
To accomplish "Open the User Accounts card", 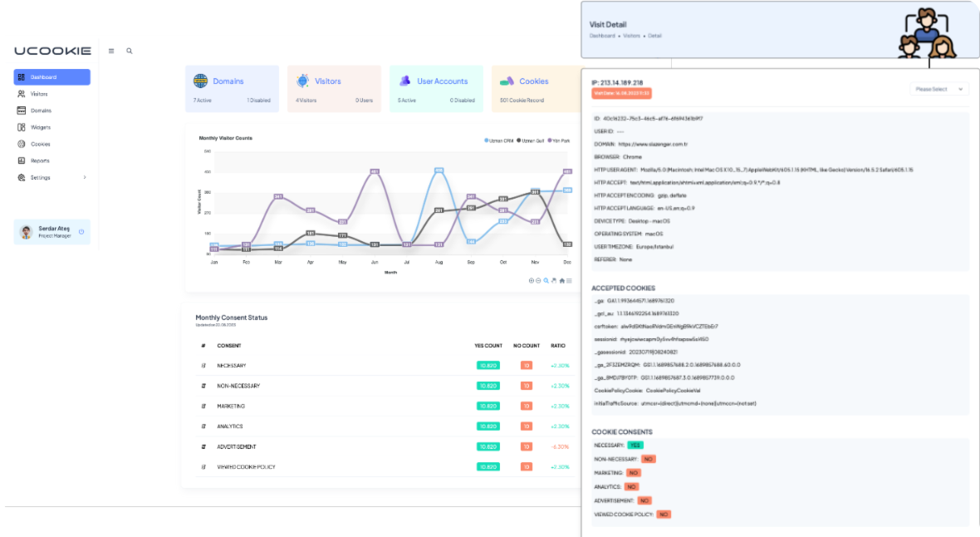I will click(x=436, y=88).
